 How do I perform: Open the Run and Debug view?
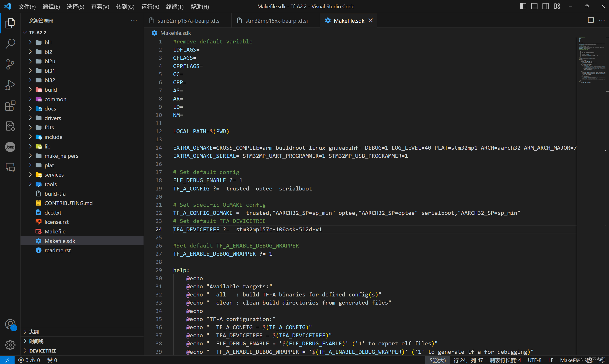pyautogui.click(x=10, y=85)
